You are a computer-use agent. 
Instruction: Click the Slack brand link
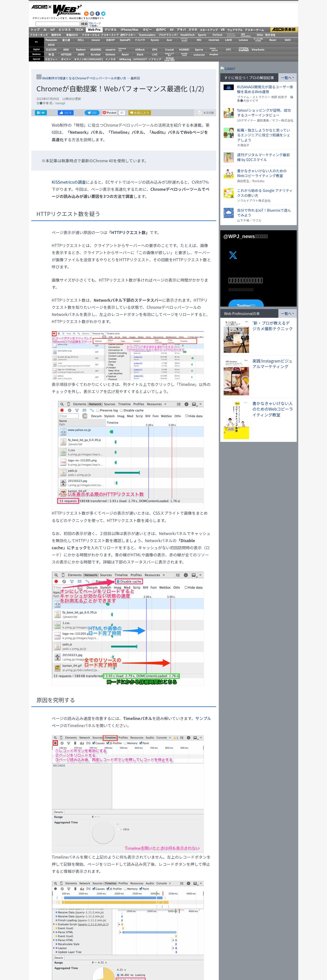coord(140,54)
